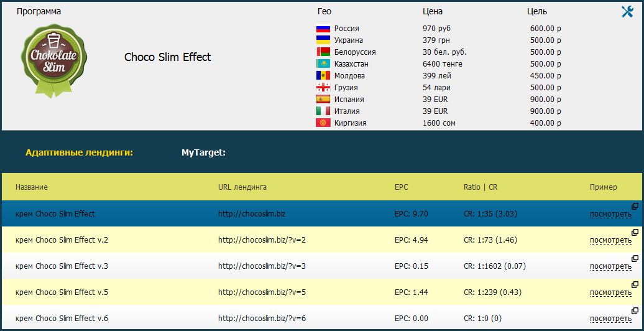
Task: Open new-window icon for Choco Slim Effect v.2 row
Action: coord(635,232)
